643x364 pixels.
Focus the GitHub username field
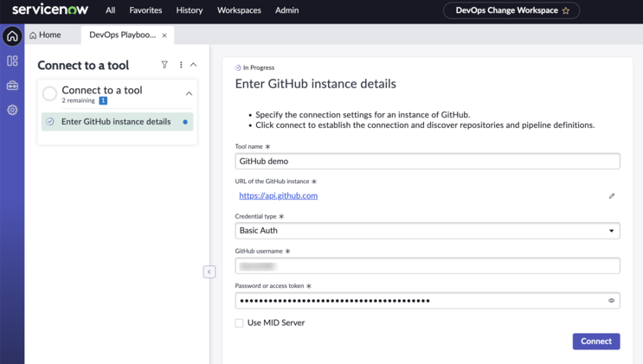point(428,265)
